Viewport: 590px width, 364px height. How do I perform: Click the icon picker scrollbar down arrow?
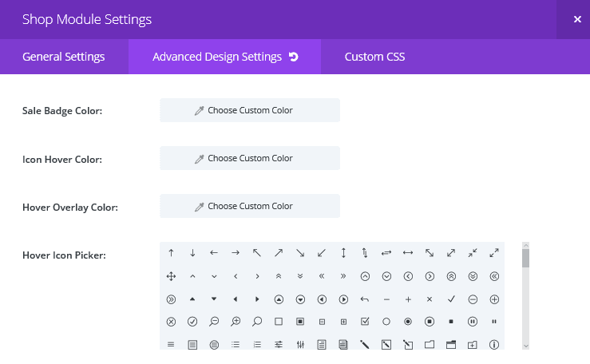point(525,345)
